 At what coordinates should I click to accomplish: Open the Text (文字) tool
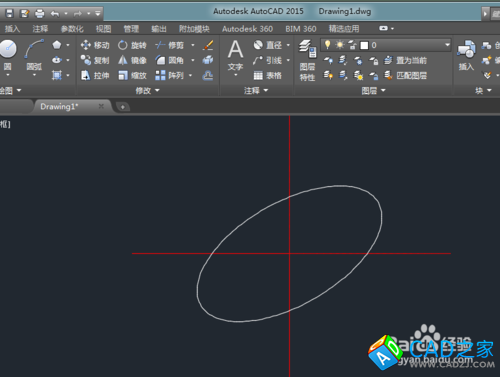click(x=235, y=55)
